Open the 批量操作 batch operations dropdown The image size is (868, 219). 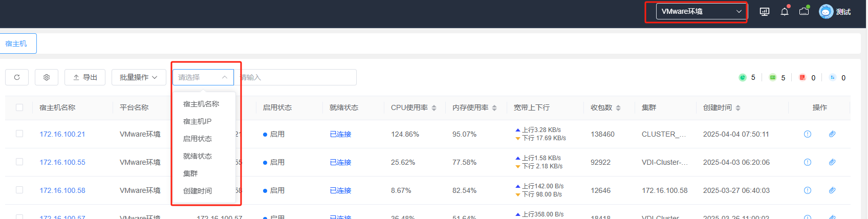pyautogui.click(x=139, y=77)
